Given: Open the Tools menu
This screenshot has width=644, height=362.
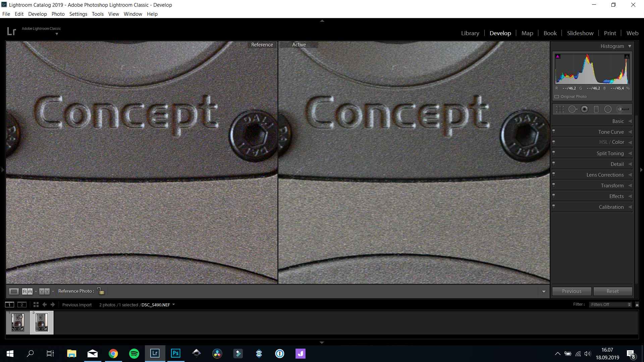Looking at the screenshot, I should point(98,14).
